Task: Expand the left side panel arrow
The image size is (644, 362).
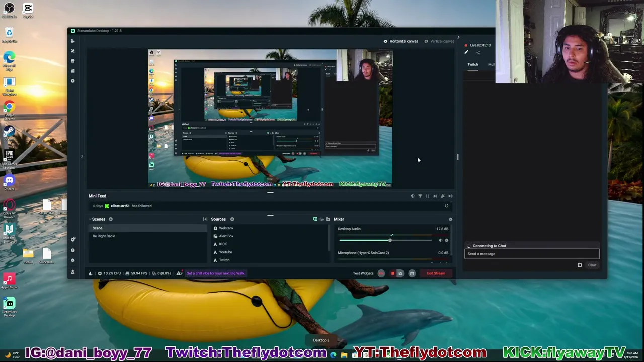Action: click(82, 156)
